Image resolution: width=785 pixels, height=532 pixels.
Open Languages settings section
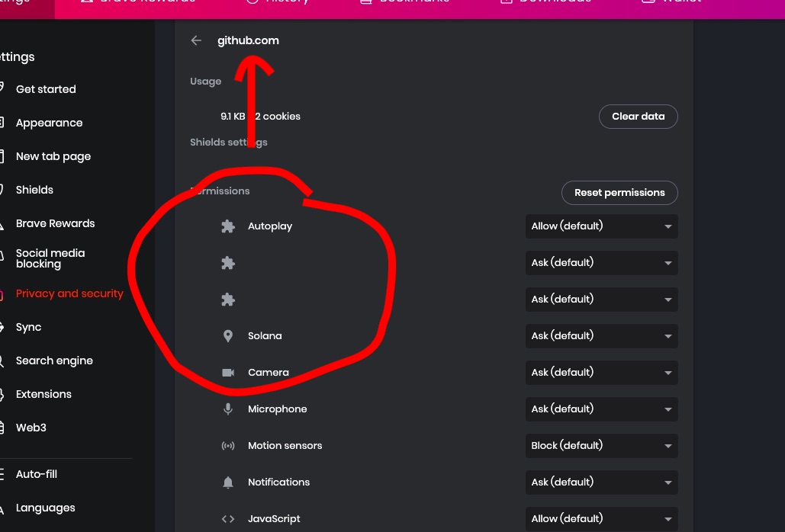[46, 508]
